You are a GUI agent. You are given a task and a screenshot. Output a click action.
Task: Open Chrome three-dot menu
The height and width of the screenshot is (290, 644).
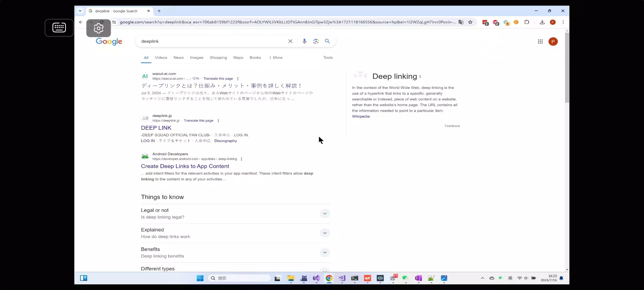click(563, 22)
